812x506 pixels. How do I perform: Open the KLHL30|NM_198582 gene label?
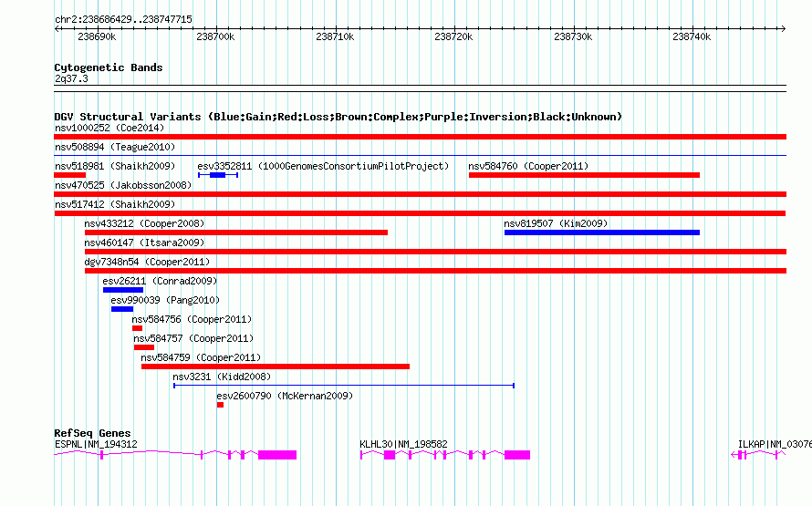403,444
